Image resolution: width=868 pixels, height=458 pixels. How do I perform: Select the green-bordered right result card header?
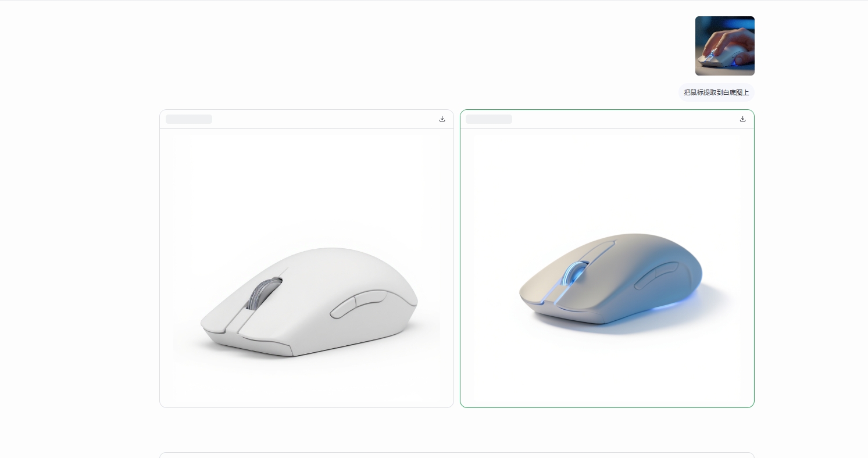coord(607,119)
